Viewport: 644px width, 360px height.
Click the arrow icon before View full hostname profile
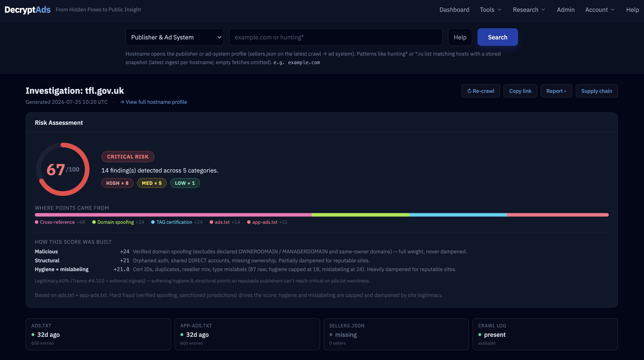tap(122, 102)
